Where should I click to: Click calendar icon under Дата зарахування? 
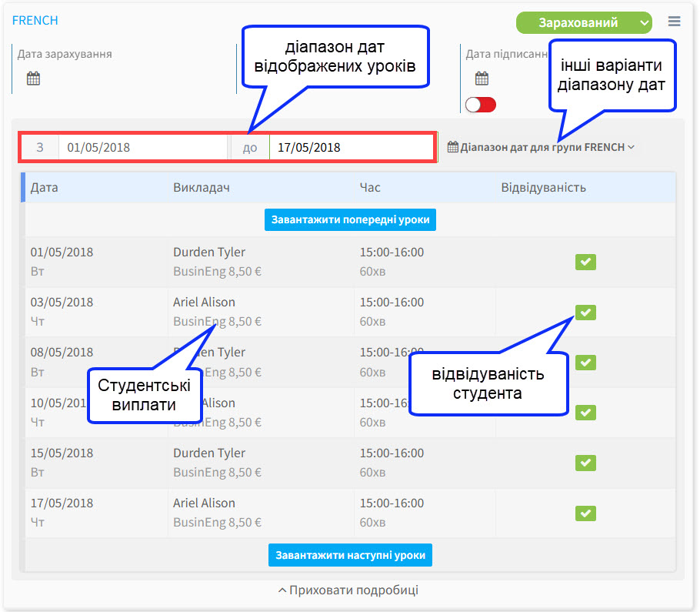33,78
